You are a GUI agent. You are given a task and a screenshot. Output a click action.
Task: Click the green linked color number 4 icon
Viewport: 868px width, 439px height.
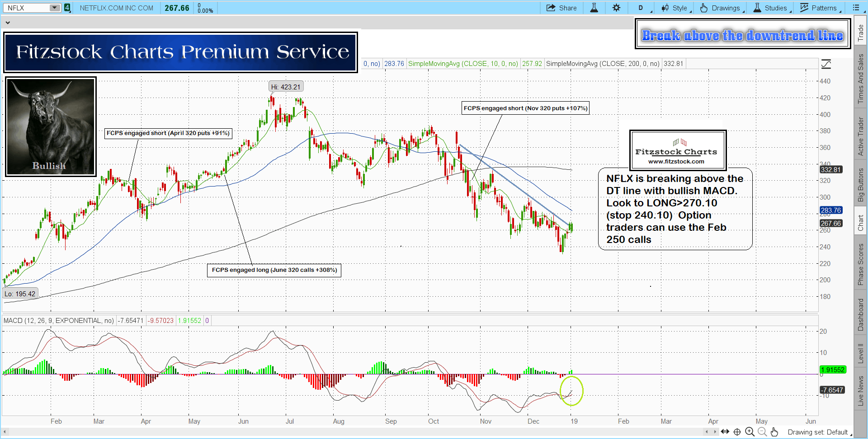pos(67,8)
